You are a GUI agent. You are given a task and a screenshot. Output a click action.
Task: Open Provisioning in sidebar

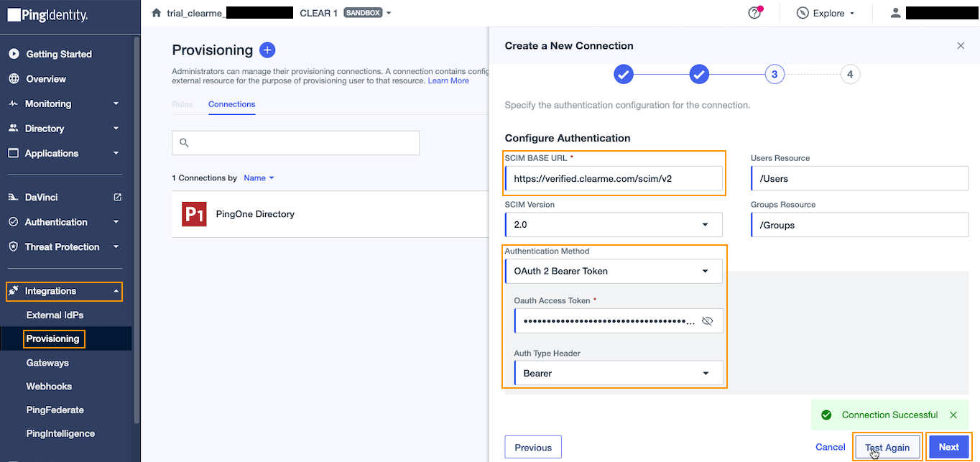52,338
